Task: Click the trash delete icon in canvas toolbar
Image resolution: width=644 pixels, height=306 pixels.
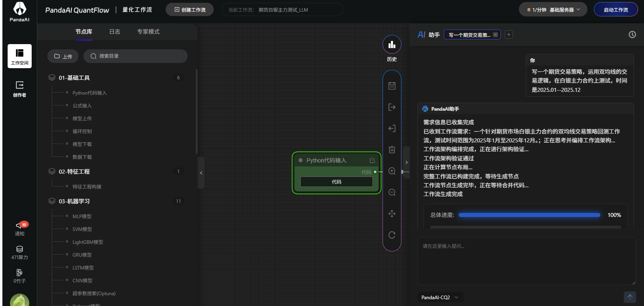Action: [392, 150]
